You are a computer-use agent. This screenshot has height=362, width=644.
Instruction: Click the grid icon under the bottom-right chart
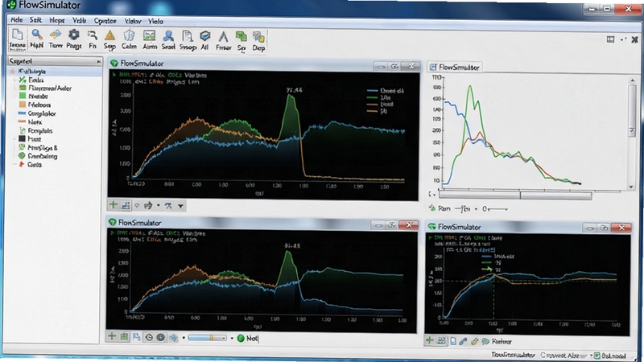(441, 340)
